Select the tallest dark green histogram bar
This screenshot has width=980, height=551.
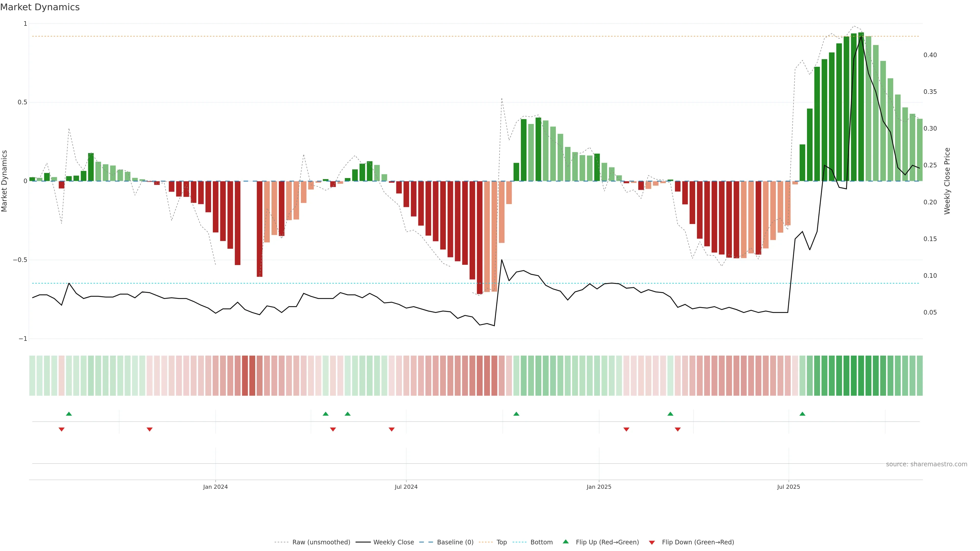[861, 106]
